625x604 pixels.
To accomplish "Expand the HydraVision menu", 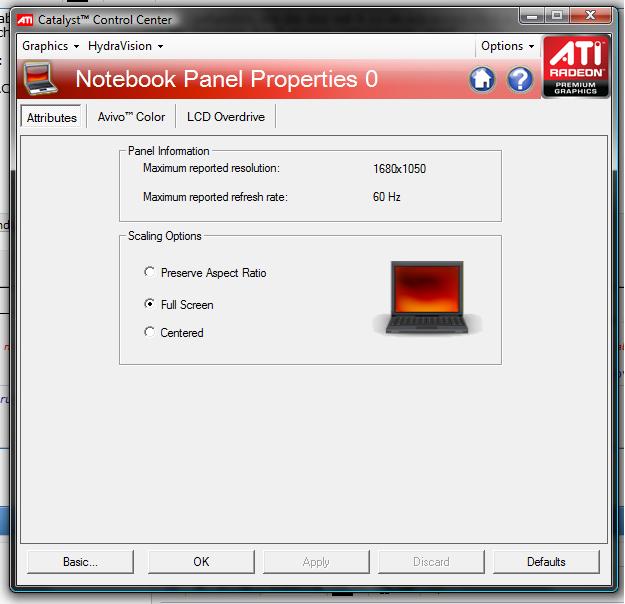I will [x=126, y=46].
